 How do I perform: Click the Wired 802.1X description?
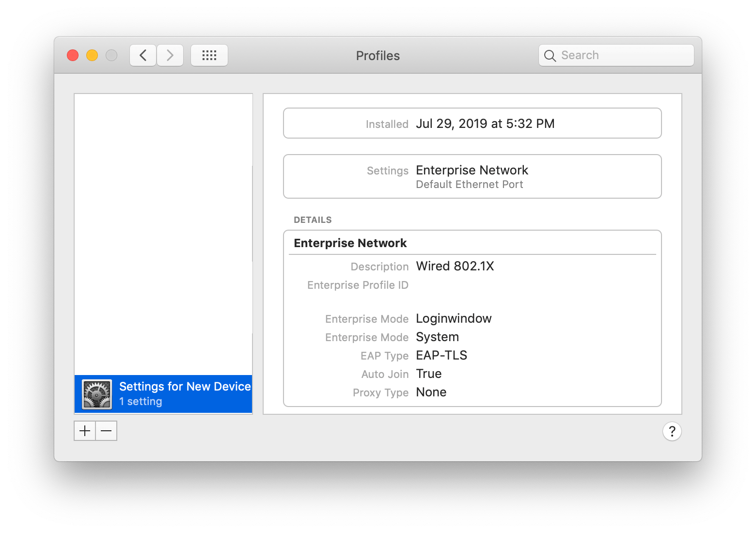tap(455, 266)
